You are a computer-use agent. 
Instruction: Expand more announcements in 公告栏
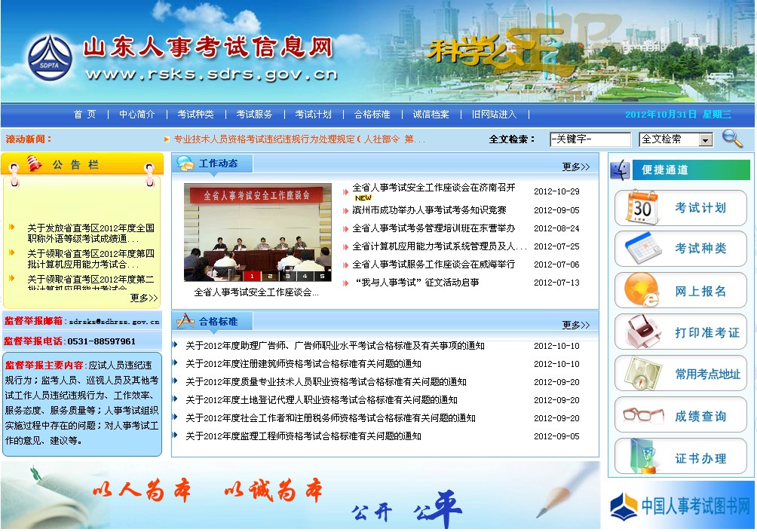[144, 298]
